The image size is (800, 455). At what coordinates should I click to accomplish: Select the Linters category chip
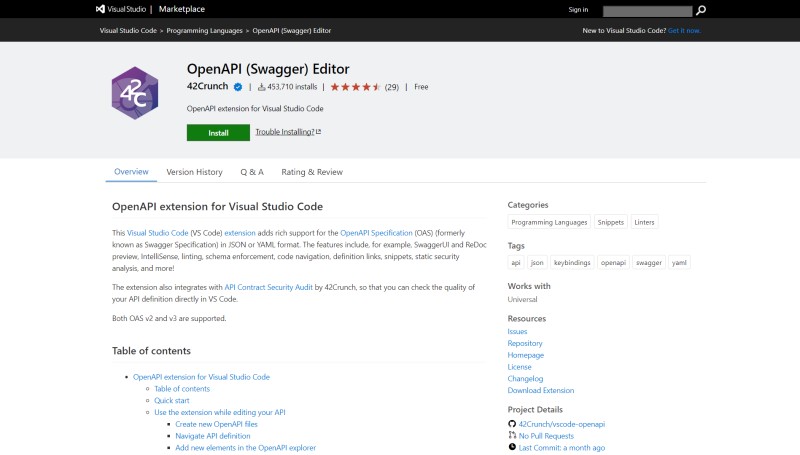coord(644,222)
